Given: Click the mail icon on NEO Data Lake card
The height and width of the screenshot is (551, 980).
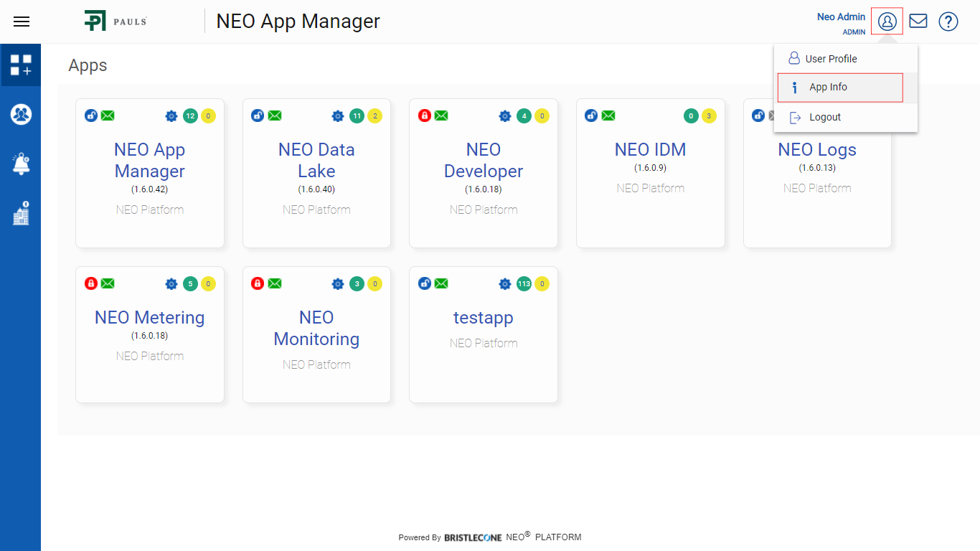Looking at the screenshot, I should [275, 116].
